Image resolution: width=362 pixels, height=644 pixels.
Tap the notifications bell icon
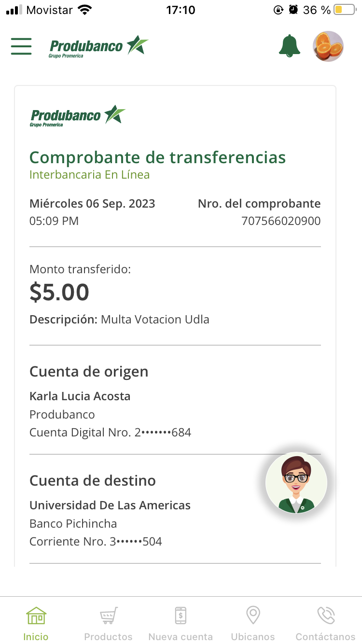tap(289, 46)
